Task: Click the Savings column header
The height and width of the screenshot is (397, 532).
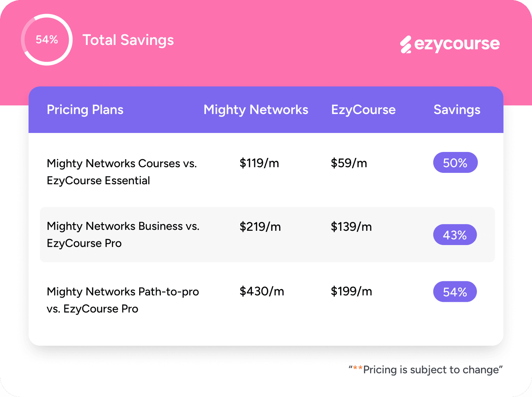Action: coord(457,110)
